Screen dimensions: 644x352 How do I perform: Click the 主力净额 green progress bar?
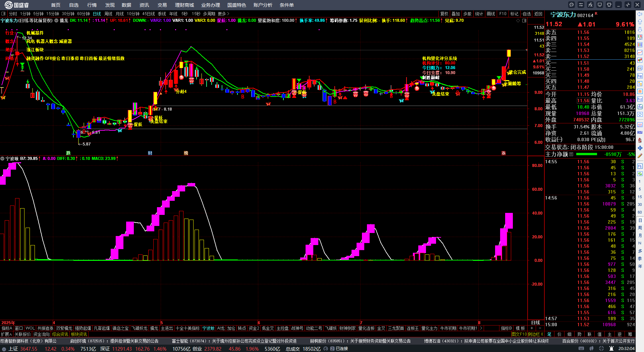tap(586, 154)
